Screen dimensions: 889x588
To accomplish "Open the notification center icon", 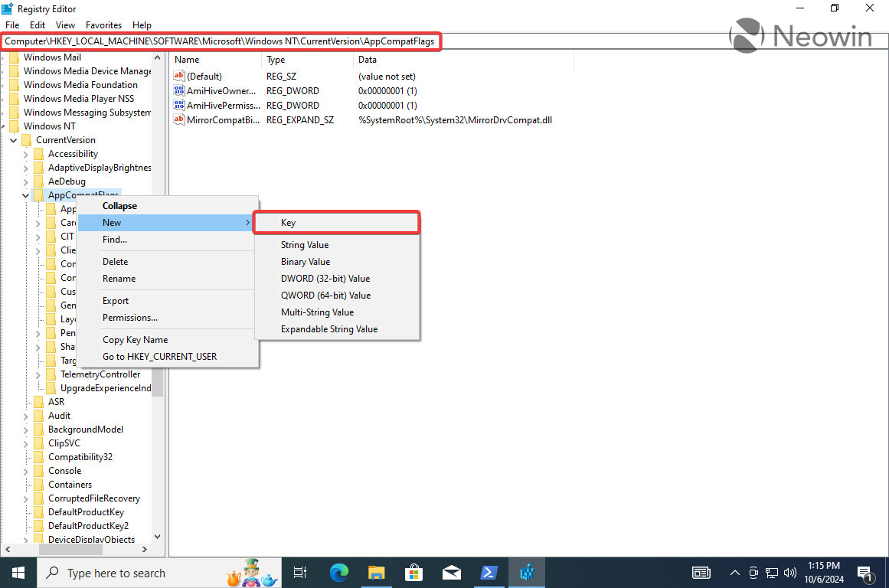I will (x=864, y=573).
